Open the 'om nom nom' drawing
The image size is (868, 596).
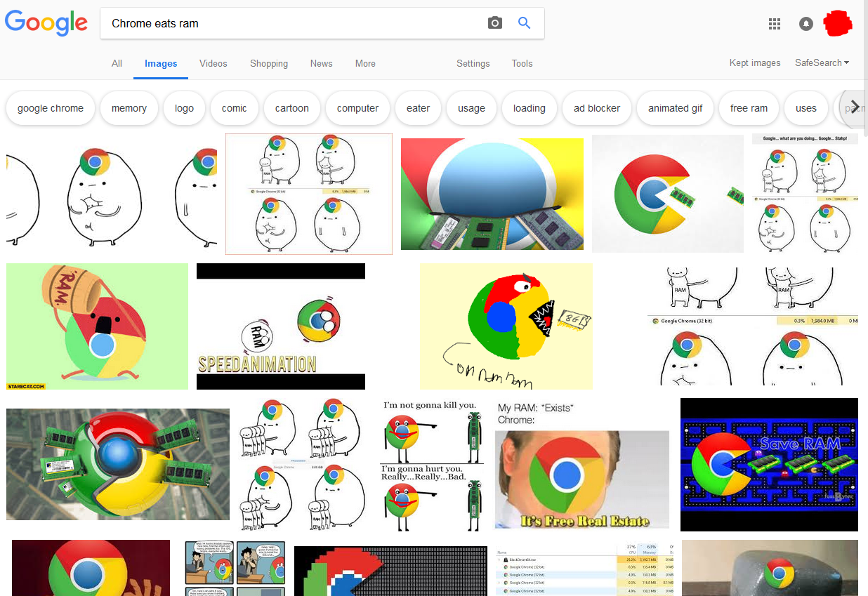506,326
